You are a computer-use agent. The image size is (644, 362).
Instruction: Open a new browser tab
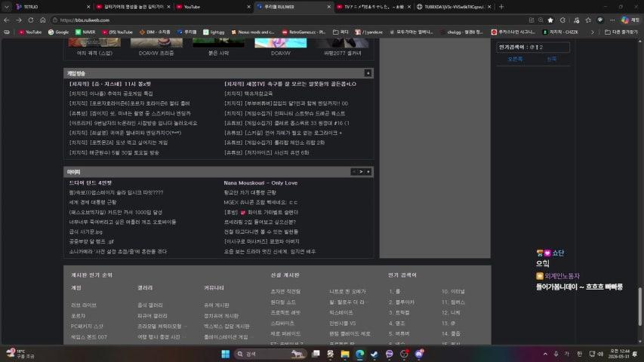coord(501,7)
